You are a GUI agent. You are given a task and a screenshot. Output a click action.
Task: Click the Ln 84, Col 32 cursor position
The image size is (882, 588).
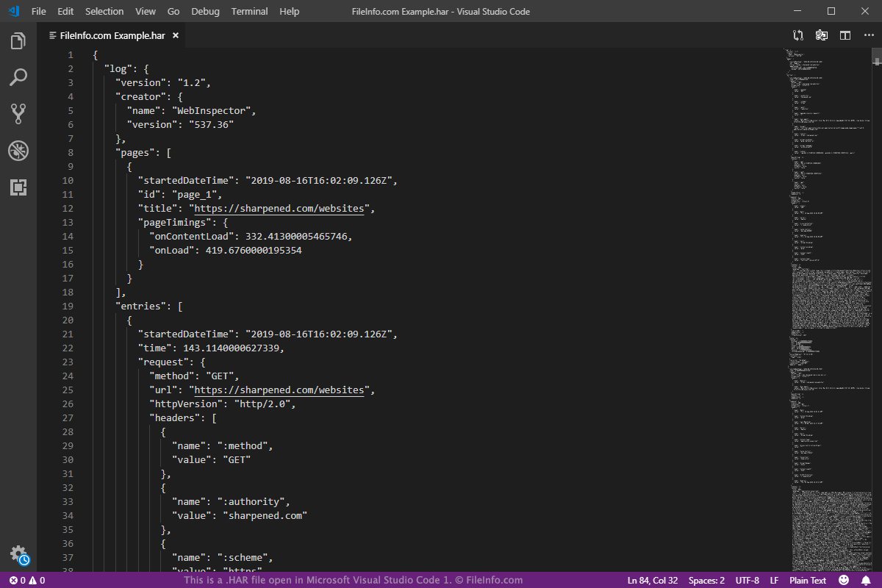click(x=653, y=581)
